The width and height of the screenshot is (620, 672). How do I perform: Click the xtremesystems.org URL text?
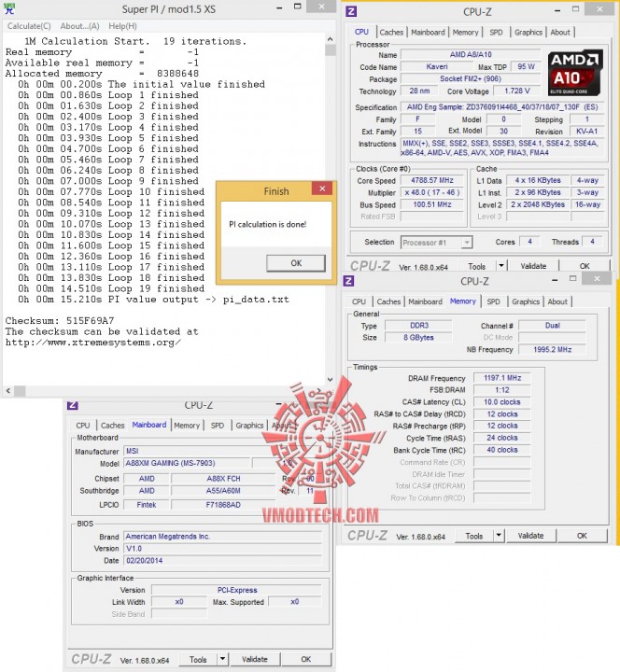[x=93, y=343]
